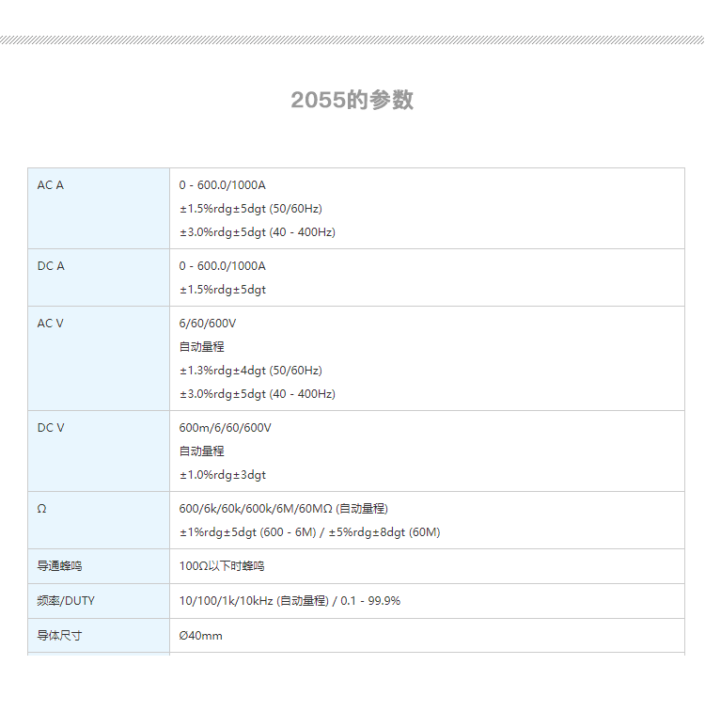Select "±1.3%rdg±4dgt (50/60Hz)" text

pyautogui.click(x=251, y=371)
